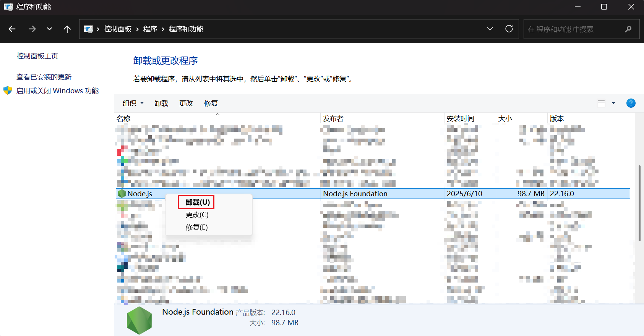
Task: Click 卸载 in the toolbar
Action: click(x=161, y=103)
